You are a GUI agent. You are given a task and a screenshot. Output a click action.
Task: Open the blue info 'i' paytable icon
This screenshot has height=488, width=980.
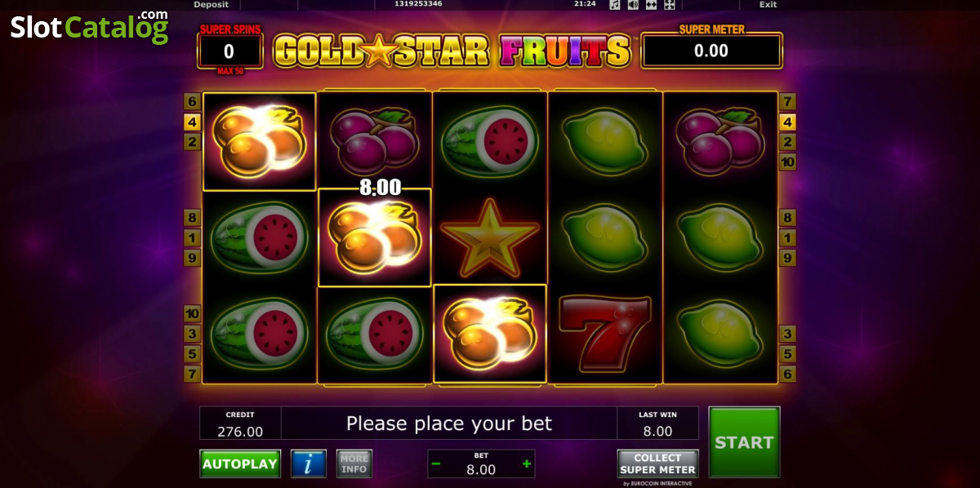[x=309, y=464]
